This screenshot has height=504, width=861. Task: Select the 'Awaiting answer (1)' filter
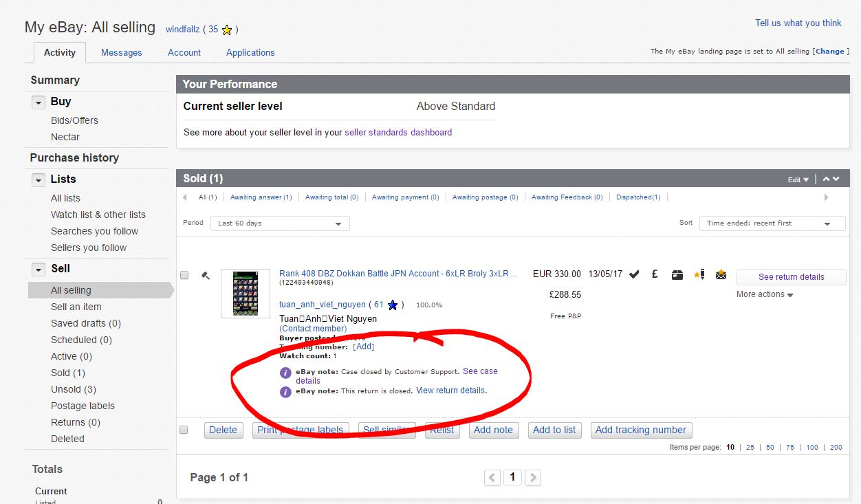pos(261,197)
